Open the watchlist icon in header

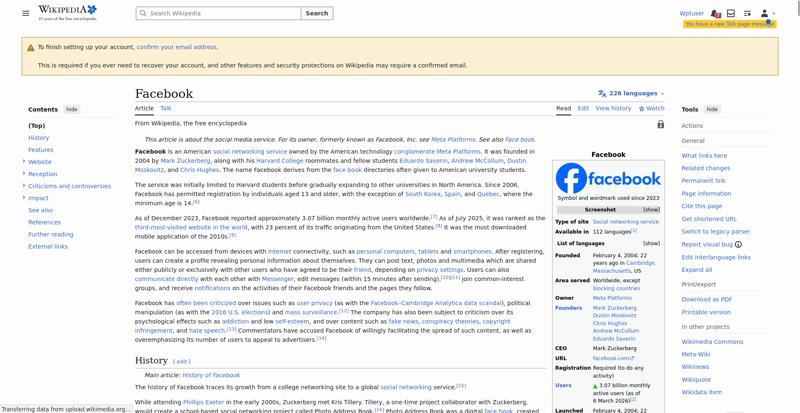(x=747, y=13)
